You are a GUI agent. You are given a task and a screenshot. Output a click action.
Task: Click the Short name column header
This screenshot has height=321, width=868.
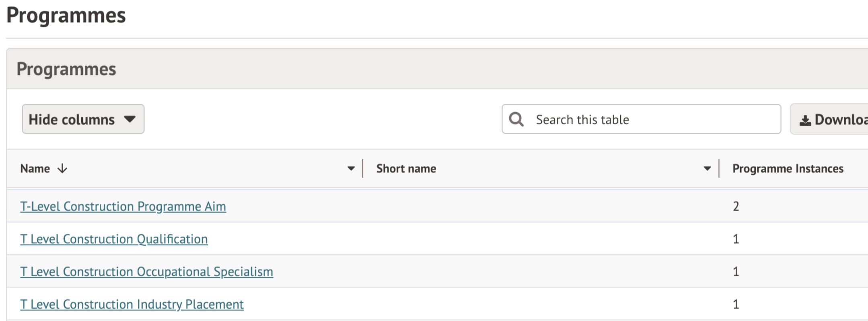[x=406, y=169]
